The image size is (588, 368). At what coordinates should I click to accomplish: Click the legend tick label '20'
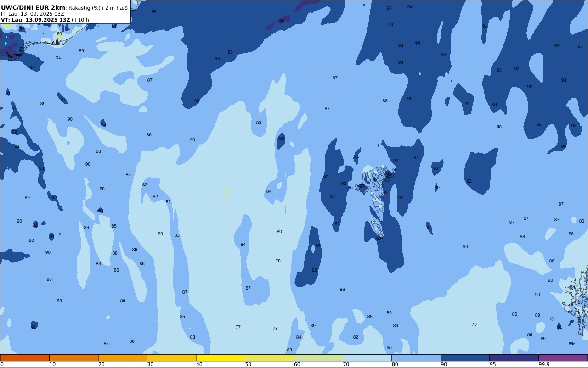102,364
